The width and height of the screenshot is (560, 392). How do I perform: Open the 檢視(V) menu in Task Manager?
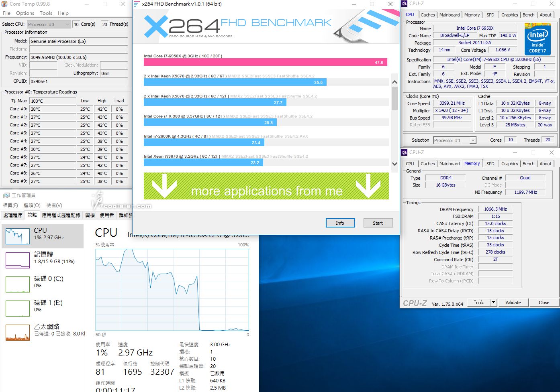[x=54, y=205]
